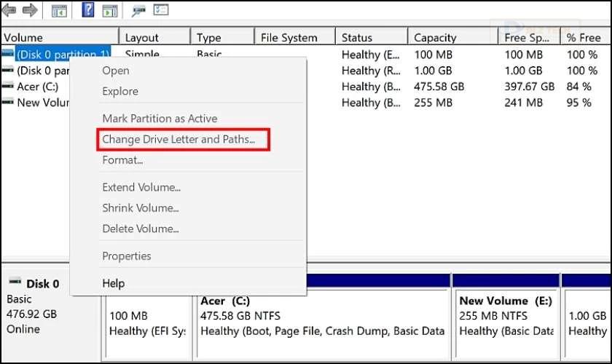Sort by the File System column header
Image resolution: width=612 pixels, height=364 pixels.
[x=295, y=37]
